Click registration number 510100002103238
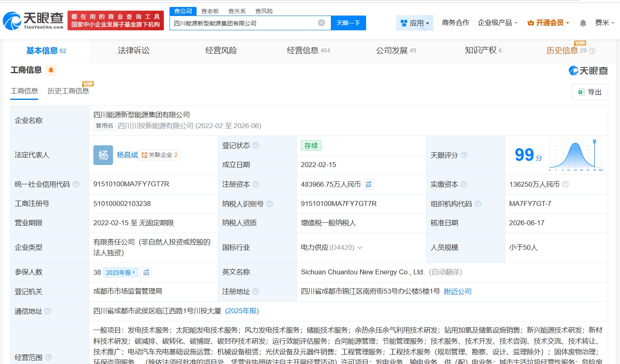Viewport: 620px width, 364px height. pyautogui.click(x=122, y=204)
